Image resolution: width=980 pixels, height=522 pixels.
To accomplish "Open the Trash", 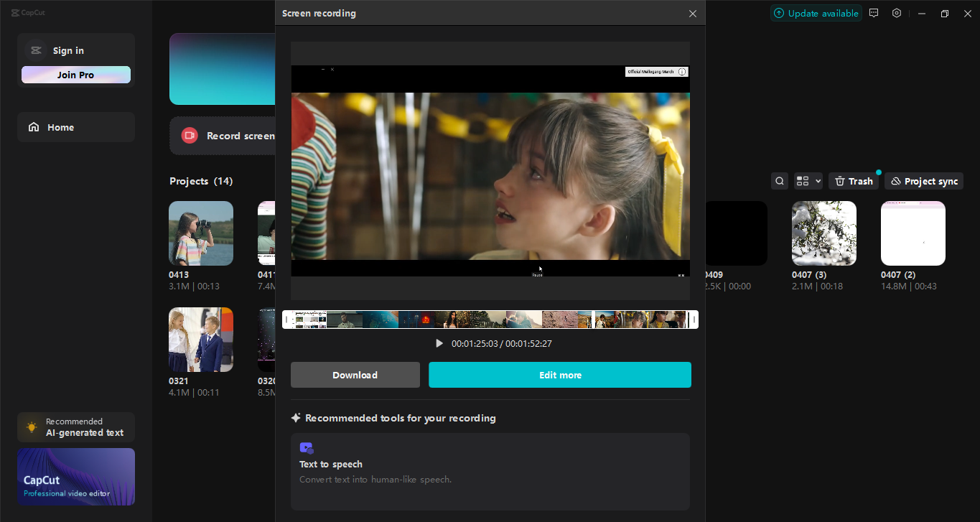I will tap(853, 180).
